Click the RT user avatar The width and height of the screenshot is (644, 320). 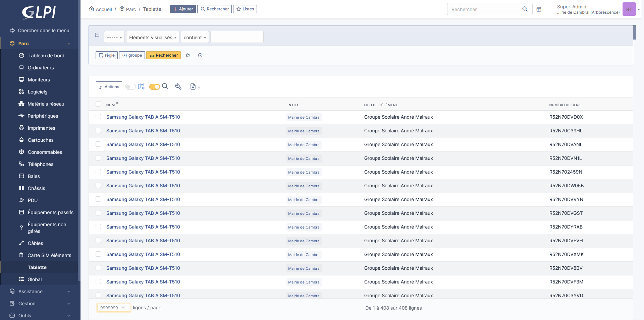[629, 9]
